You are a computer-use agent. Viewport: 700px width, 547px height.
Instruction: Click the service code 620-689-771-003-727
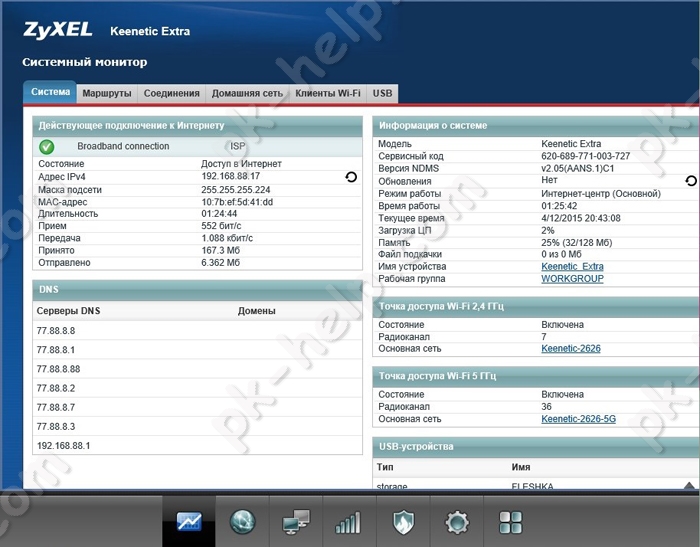coord(585,156)
